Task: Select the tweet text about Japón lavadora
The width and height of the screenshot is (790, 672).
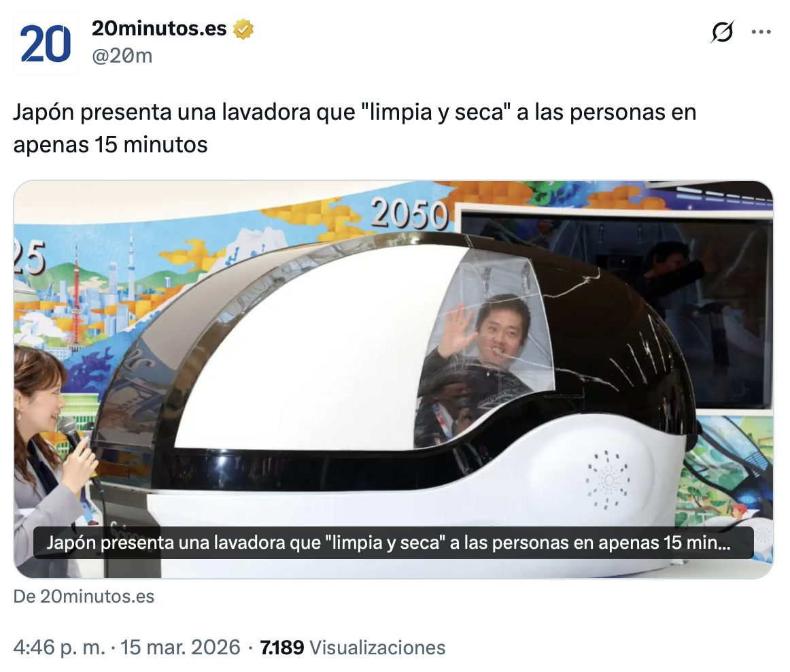Action: point(355,128)
